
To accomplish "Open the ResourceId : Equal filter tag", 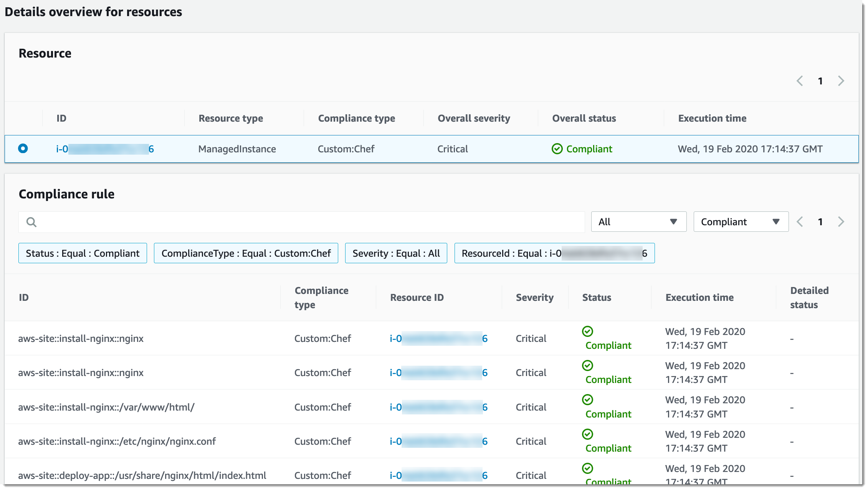I will pos(554,253).
